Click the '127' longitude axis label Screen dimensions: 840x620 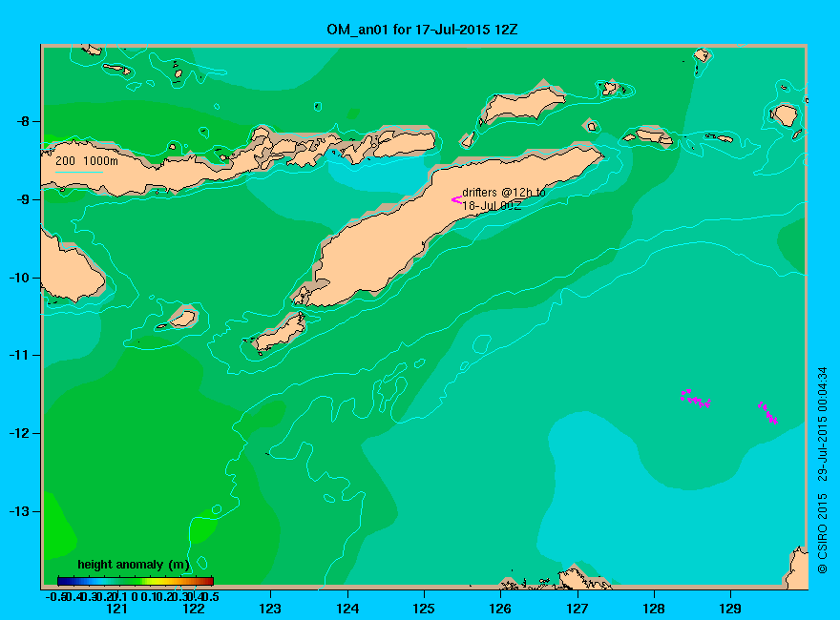577,609
